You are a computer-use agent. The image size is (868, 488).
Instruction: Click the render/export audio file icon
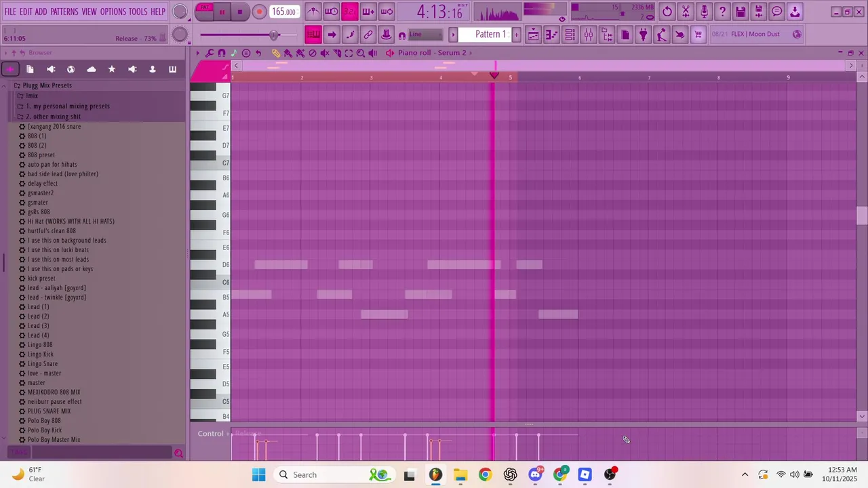759,11
